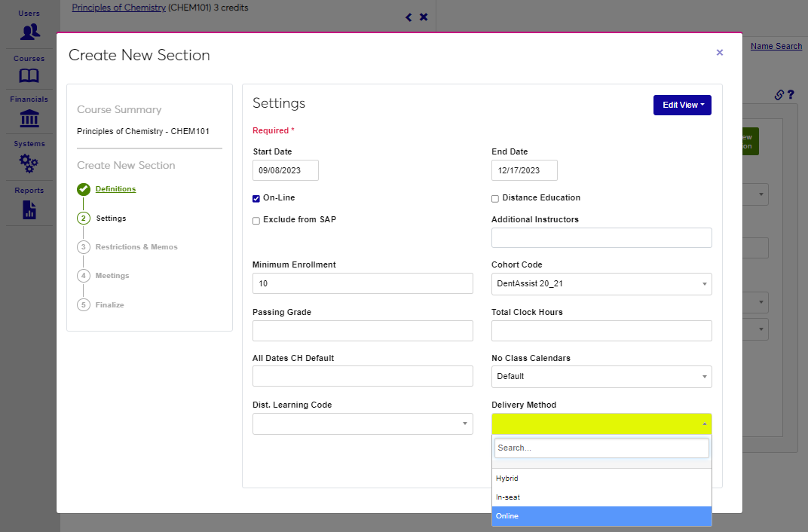Select Hybrid from Delivery Method list

tap(507, 478)
